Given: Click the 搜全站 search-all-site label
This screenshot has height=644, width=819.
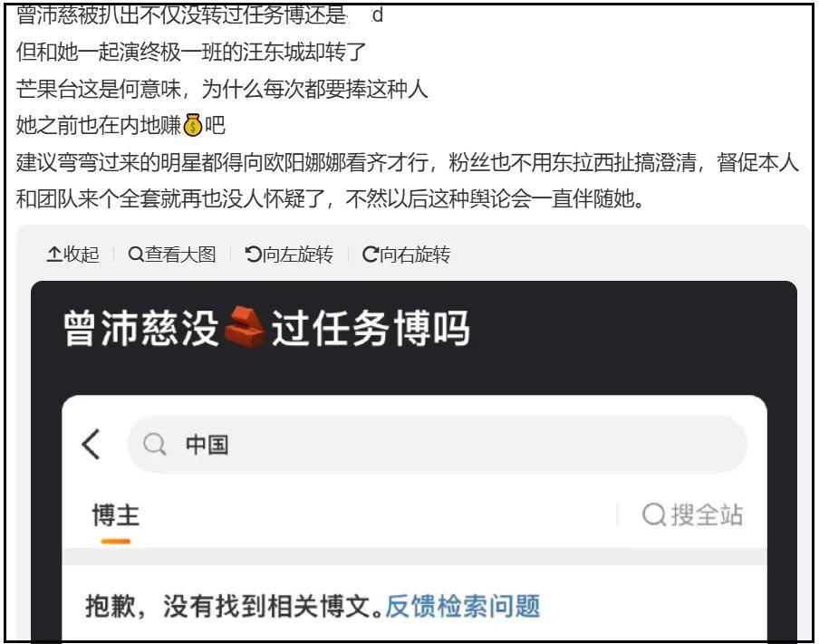Looking at the screenshot, I should 707,515.
